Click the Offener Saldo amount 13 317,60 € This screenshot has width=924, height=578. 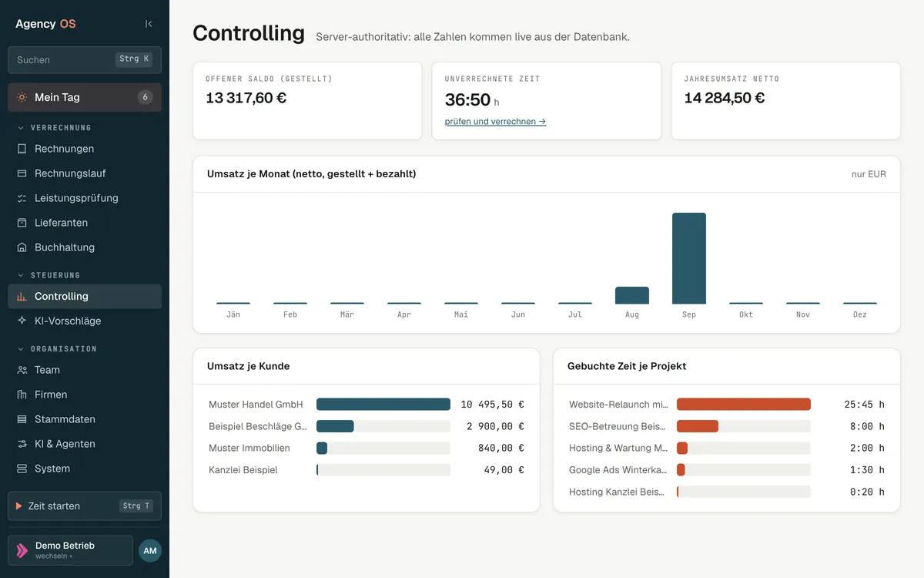(x=246, y=98)
